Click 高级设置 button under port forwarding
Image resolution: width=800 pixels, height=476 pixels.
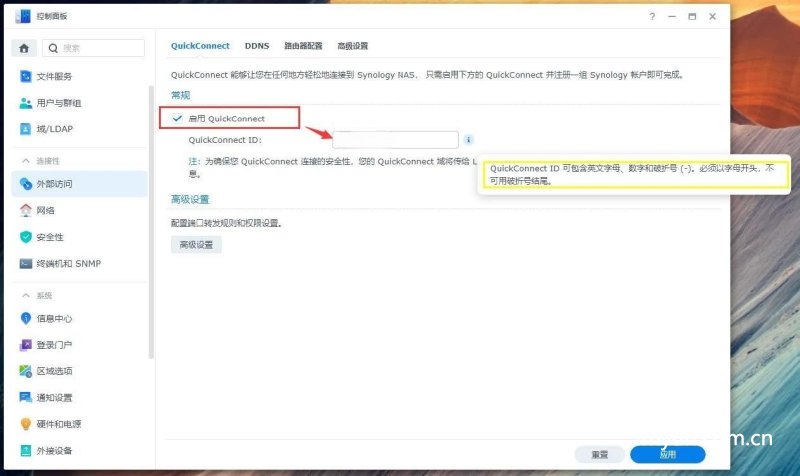(x=196, y=245)
